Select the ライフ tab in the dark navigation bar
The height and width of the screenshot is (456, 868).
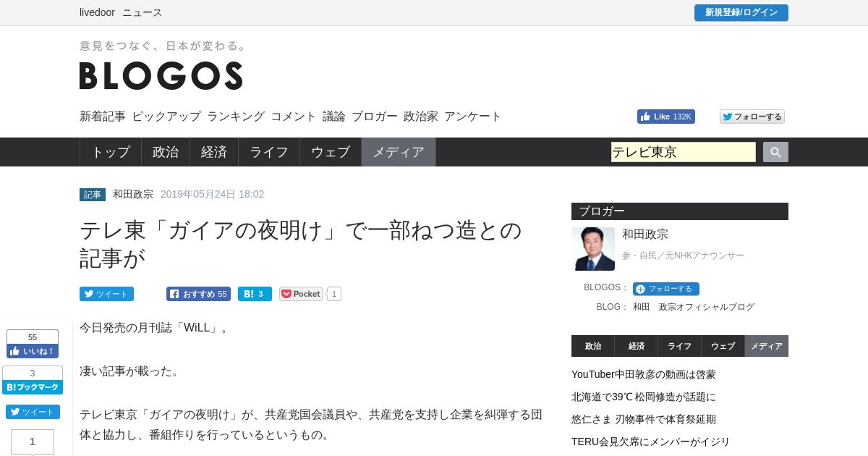tap(269, 152)
